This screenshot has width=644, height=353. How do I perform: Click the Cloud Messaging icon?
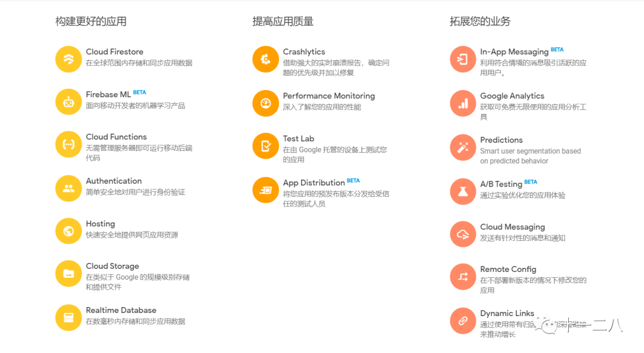point(463,234)
